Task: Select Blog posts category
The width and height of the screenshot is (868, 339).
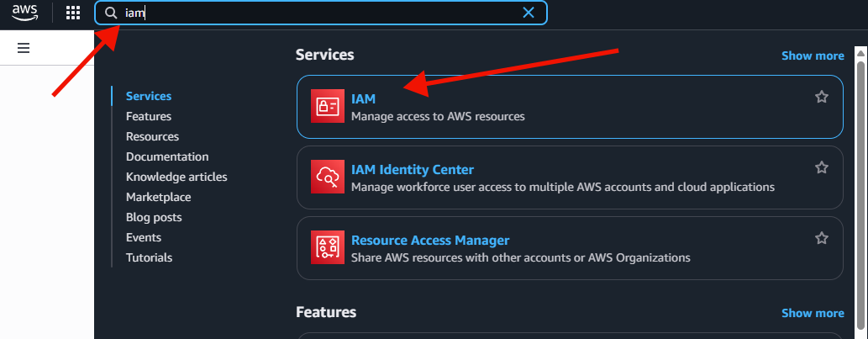Action: pyautogui.click(x=154, y=217)
